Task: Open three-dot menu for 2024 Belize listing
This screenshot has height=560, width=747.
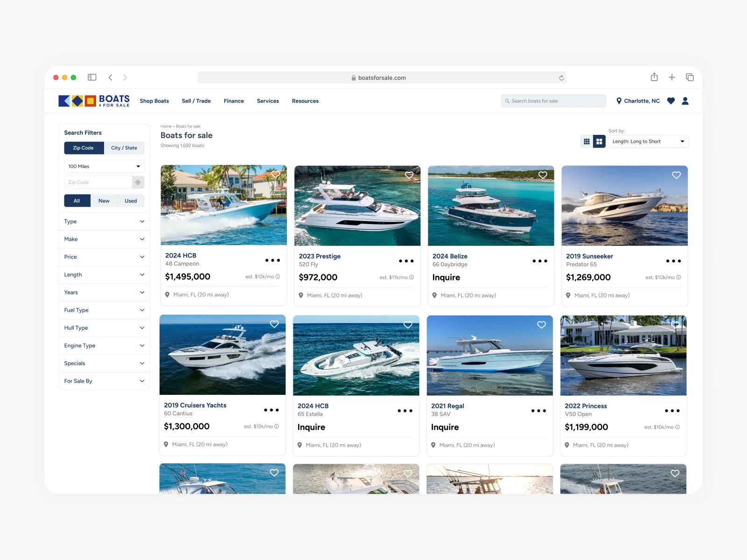Action: coord(539,261)
